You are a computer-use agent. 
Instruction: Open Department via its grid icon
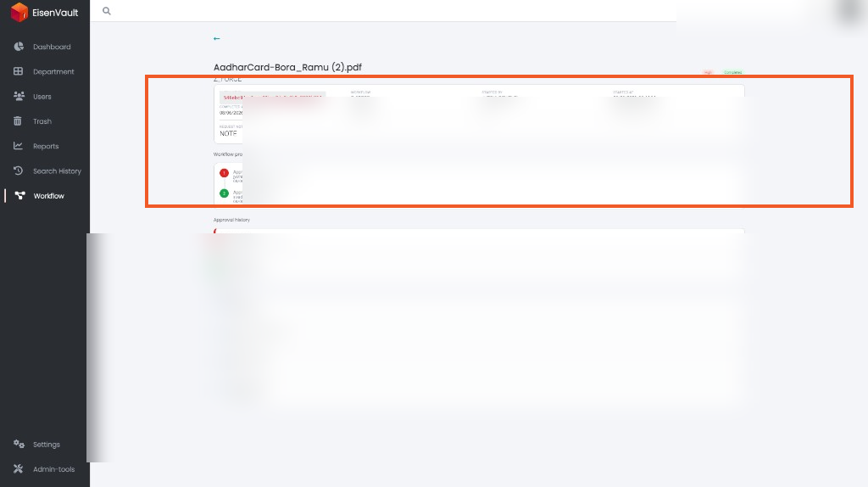click(x=19, y=71)
